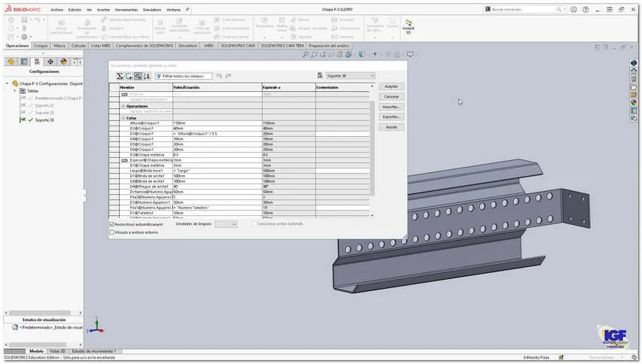Click the Aceptar button

click(391, 86)
